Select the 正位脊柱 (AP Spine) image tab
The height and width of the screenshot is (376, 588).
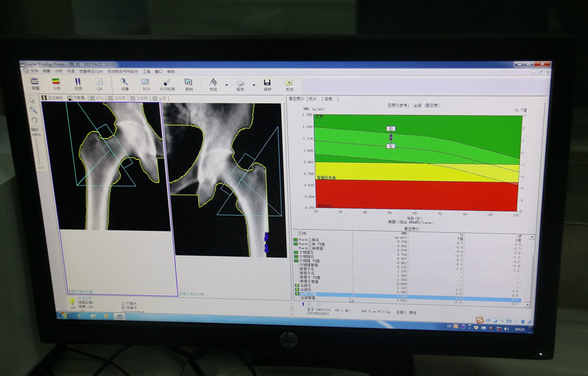(x=54, y=98)
